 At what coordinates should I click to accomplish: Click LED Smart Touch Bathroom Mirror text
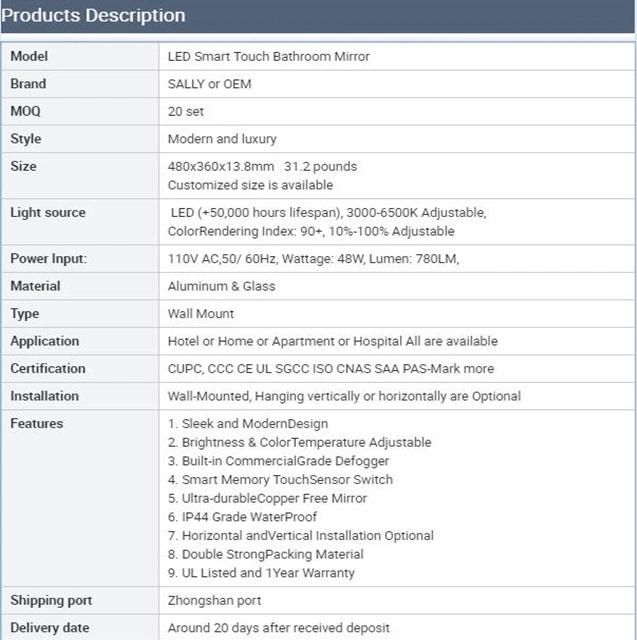point(269,56)
